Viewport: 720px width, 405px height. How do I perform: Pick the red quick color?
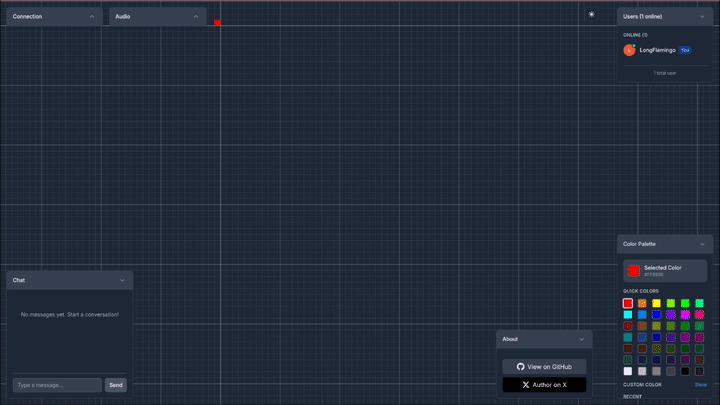coord(628,303)
